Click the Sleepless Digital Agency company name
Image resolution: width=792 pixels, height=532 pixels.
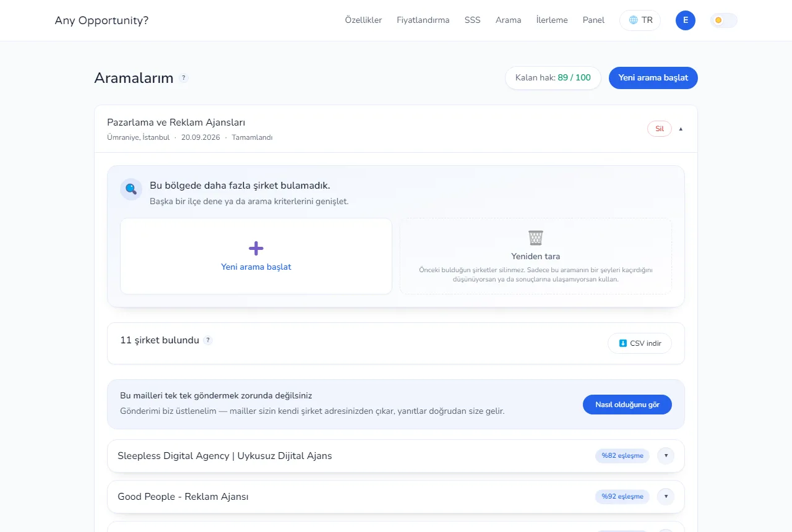click(225, 456)
